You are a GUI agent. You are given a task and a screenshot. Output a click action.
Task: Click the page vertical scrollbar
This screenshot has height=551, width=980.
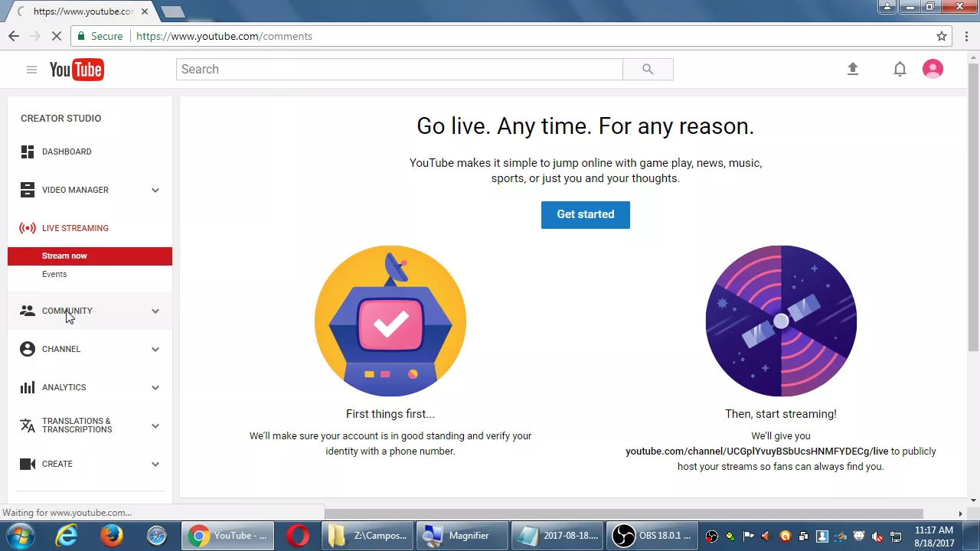pyautogui.click(x=973, y=207)
